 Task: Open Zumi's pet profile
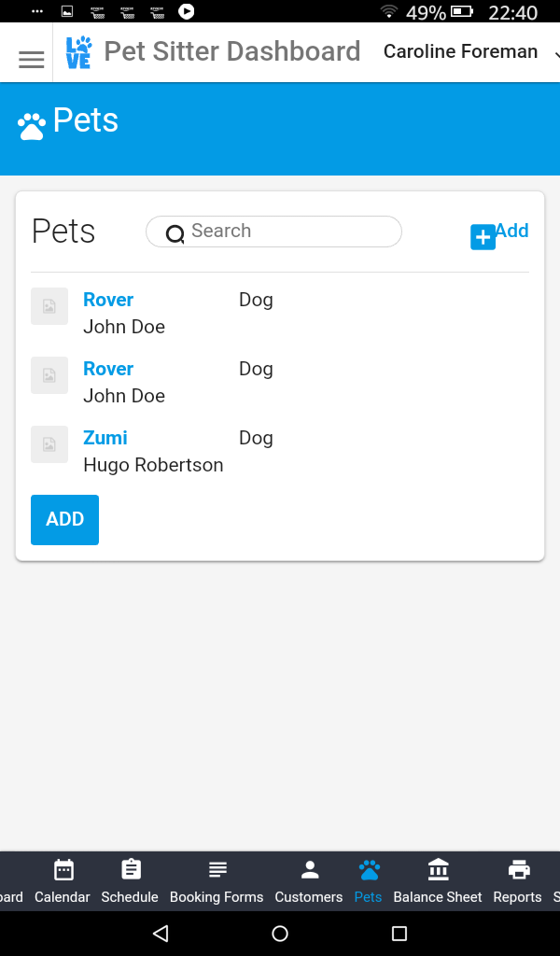pos(105,437)
